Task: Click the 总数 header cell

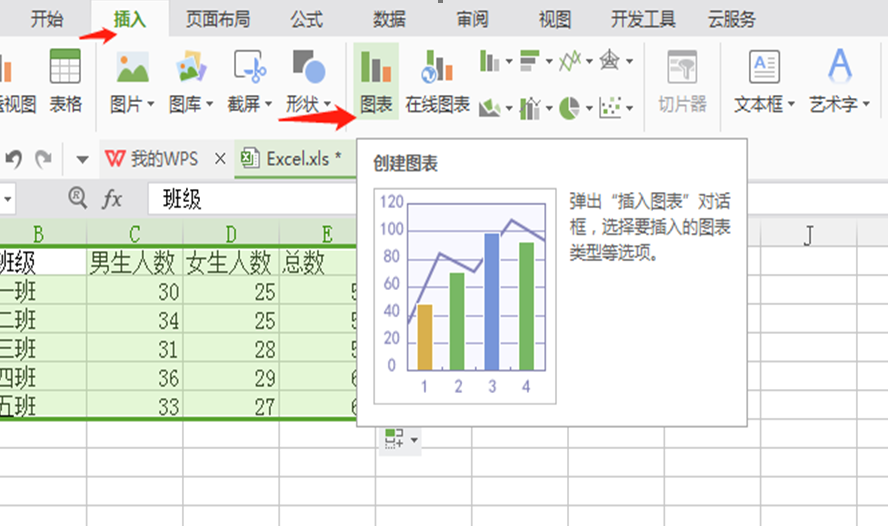Action: click(318, 262)
